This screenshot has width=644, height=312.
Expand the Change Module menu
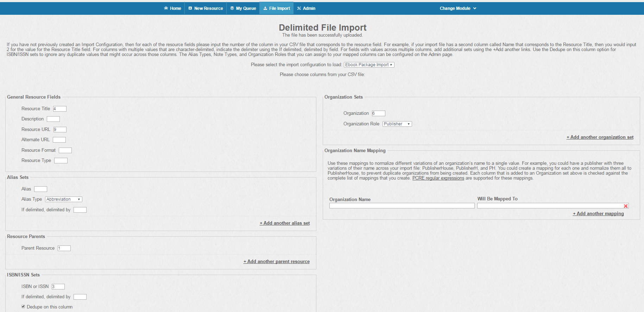458,8
